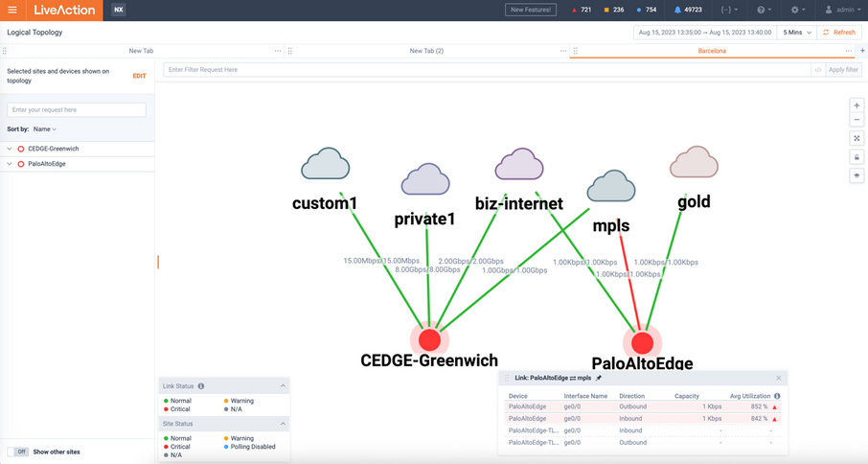Open options ellipsis for New Tab (2)
The image size is (868, 464).
pos(563,51)
